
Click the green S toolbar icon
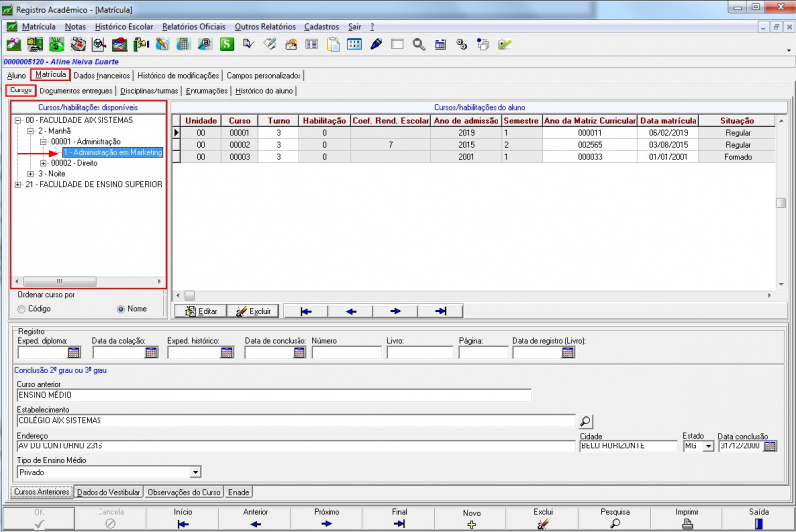click(x=227, y=44)
